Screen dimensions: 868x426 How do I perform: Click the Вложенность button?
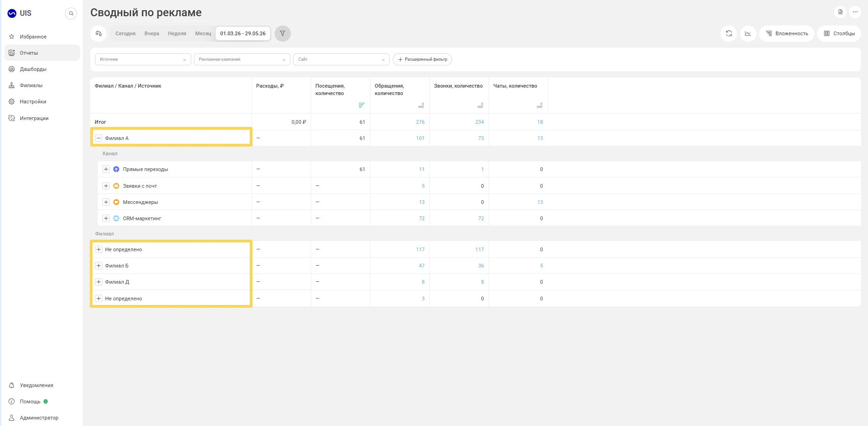pyautogui.click(x=786, y=33)
